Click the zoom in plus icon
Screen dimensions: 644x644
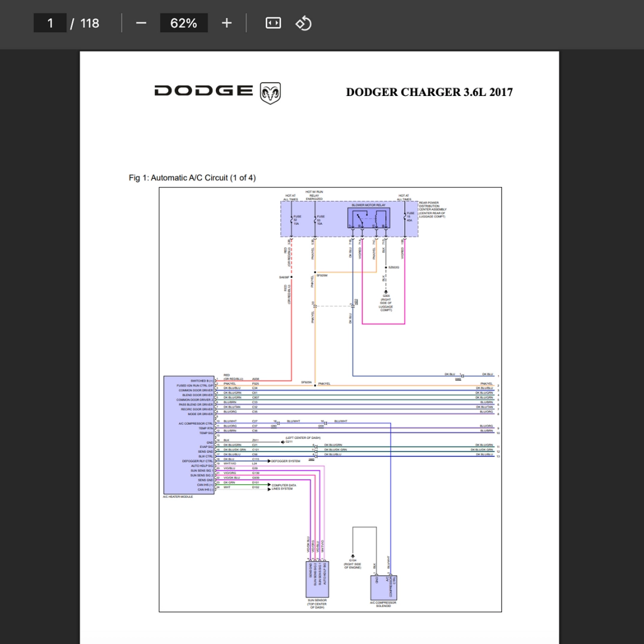pos(227,23)
